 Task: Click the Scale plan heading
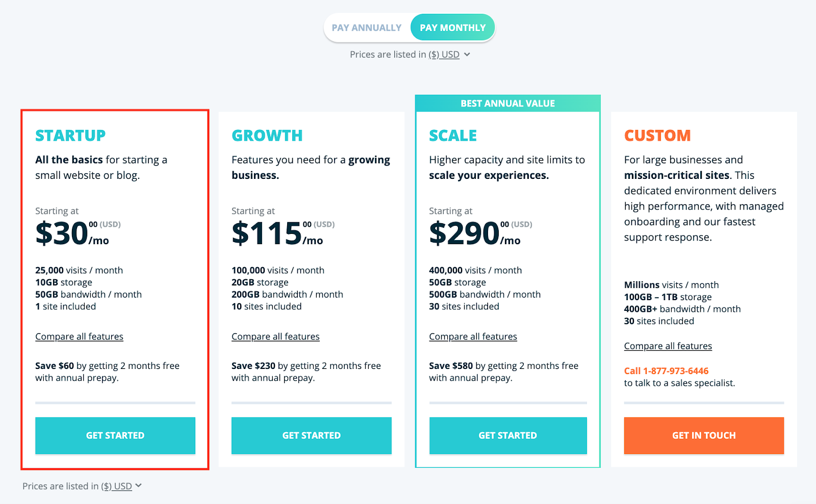coord(453,136)
